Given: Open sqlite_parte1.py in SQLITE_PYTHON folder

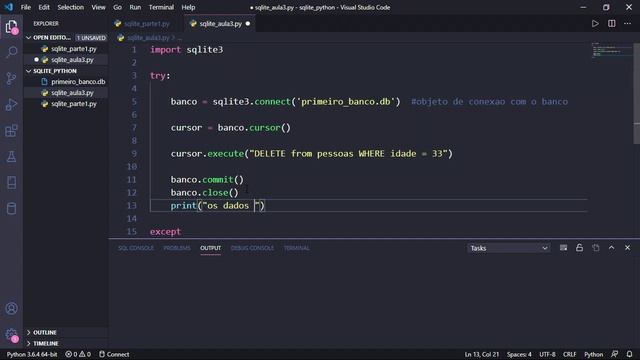Looking at the screenshot, I should [66, 104].
